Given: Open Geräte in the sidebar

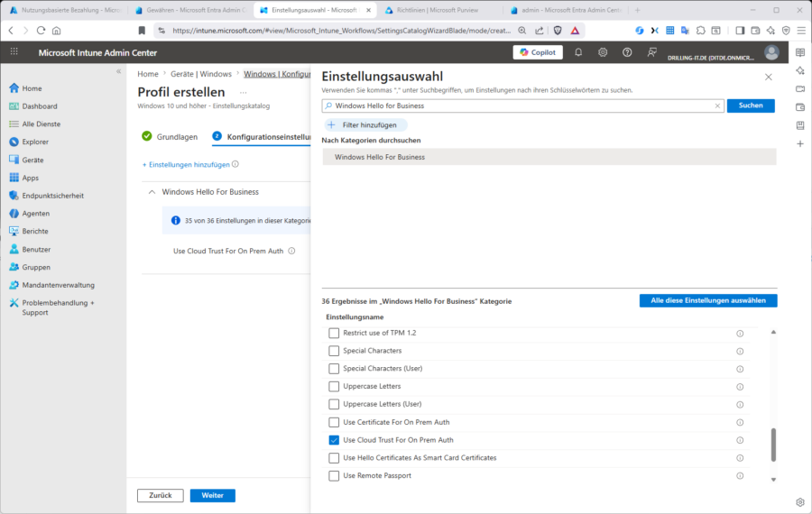Looking at the screenshot, I should 26,160.
